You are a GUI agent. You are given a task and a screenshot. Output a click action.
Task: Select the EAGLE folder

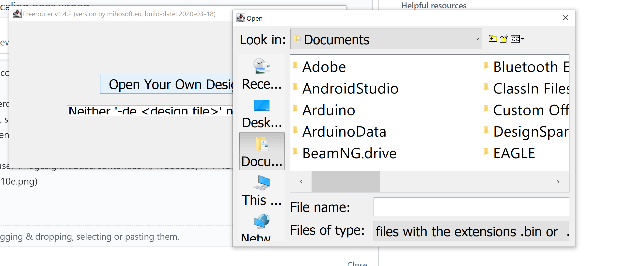[514, 153]
